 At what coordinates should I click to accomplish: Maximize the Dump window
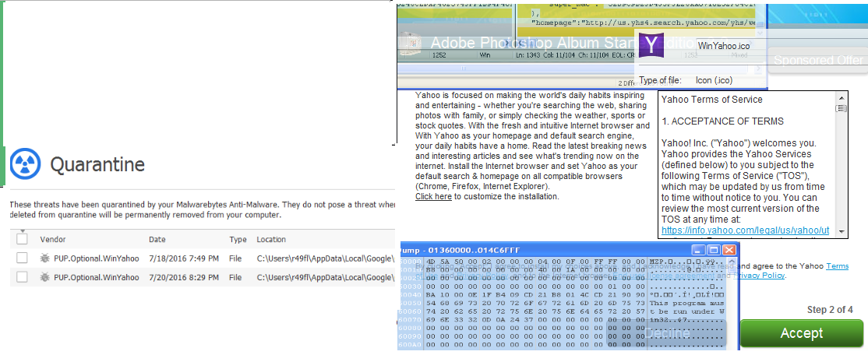pos(714,250)
